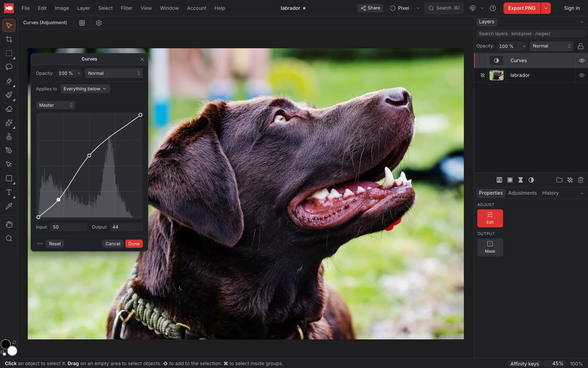588x368 pixels.
Task: Reset default black and white colors
Action: 3,353
